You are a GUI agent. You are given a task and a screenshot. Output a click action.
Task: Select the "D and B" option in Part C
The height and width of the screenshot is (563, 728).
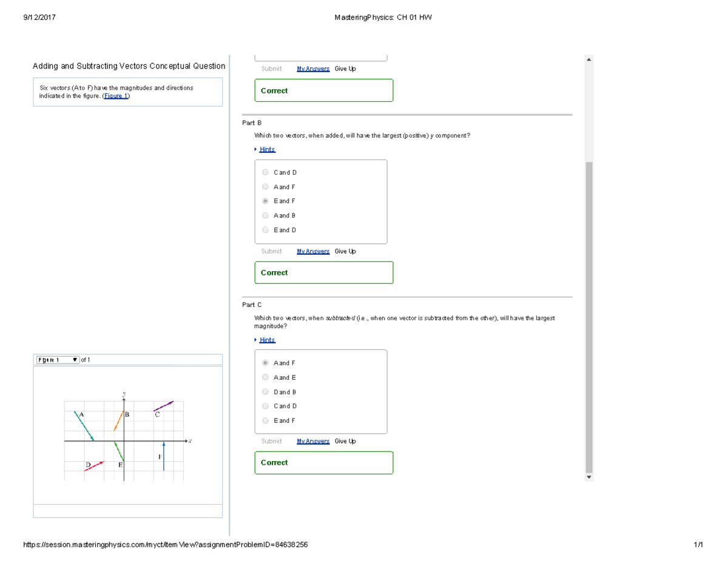tap(265, 391)
